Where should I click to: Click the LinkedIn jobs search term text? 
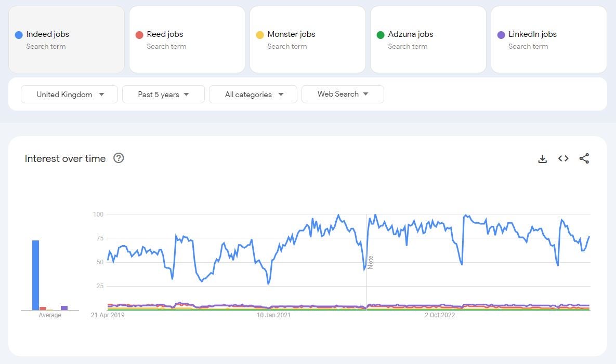click(532, 34)
